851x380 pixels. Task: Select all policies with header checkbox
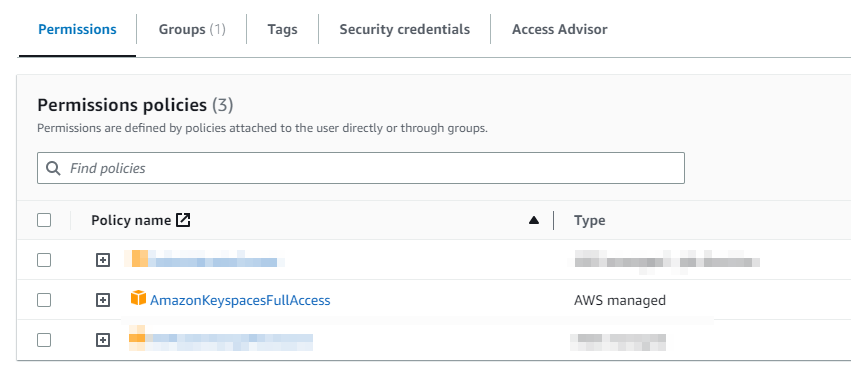coord(44,220)
